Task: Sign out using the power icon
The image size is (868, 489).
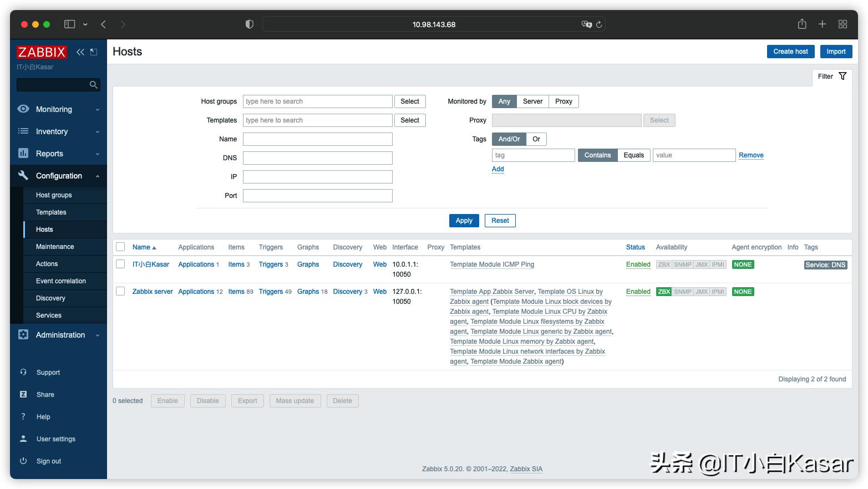Action: point(23,461)
